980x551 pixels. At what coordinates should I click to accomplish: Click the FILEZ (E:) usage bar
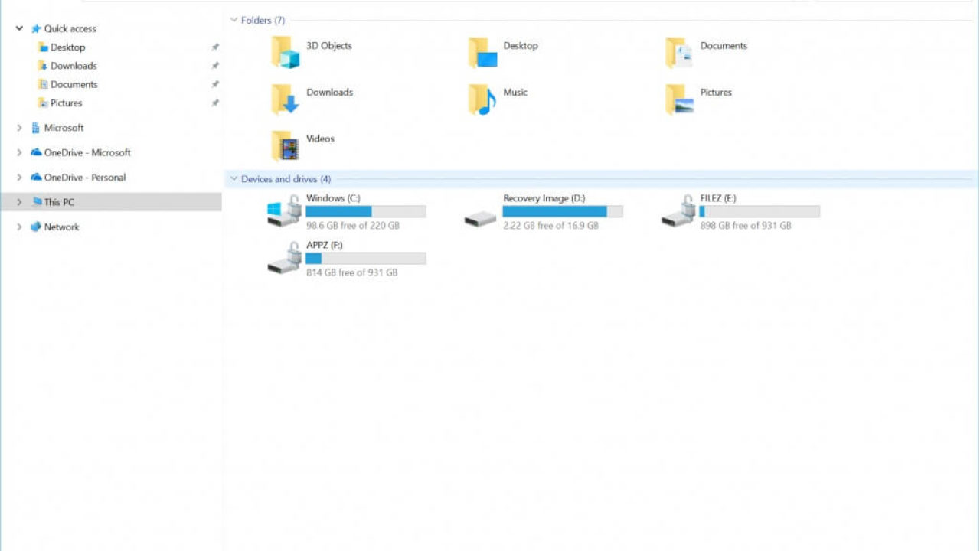click(759, 212)
